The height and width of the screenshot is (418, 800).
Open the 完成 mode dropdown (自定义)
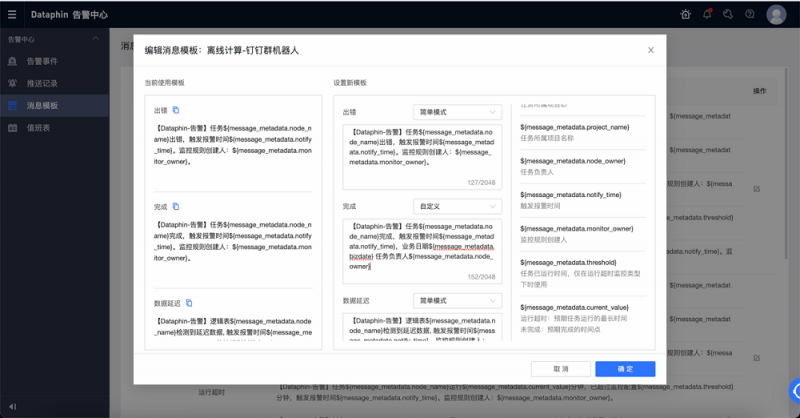point(458,206)
